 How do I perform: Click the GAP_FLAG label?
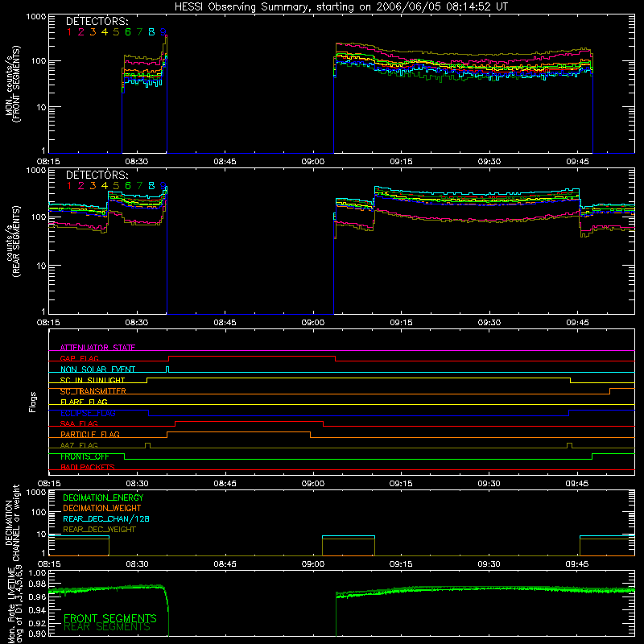pyautogui.click(x=79, y=358)
